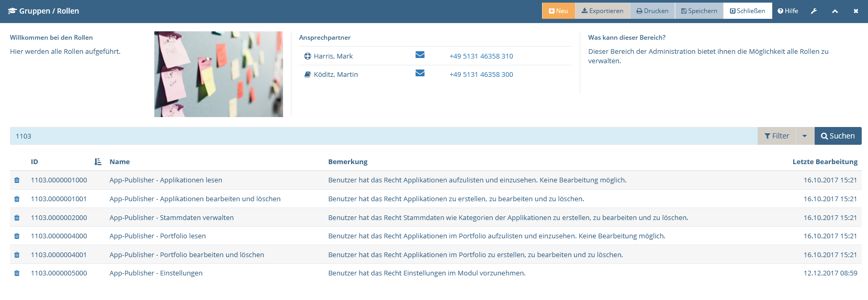Click the envelope icon next to Harris, Mark
Image resolution: width=868 pixels, height=300 pixels.
420,55
